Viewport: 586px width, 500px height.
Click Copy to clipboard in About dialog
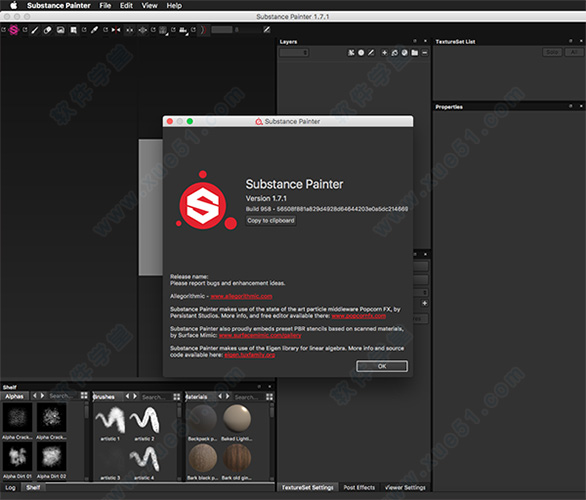tap(271, 220)
